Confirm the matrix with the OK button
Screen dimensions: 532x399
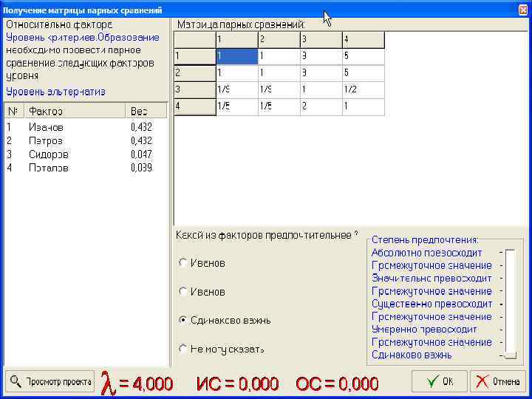click(440, 382)
